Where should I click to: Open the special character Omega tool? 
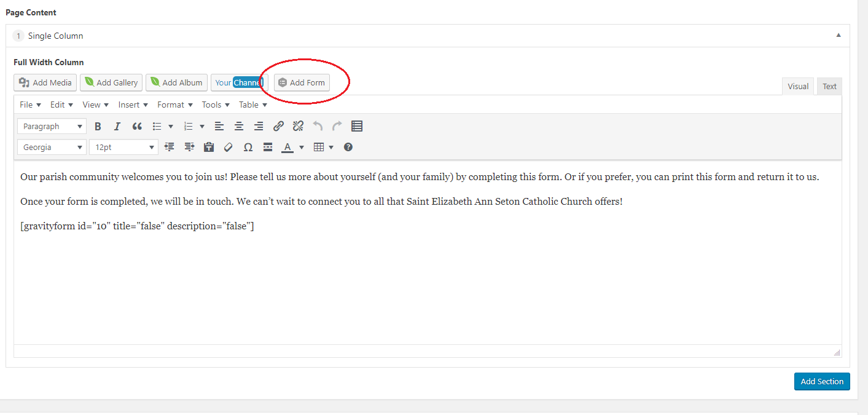pyautogui.click(x=248, y=148)
